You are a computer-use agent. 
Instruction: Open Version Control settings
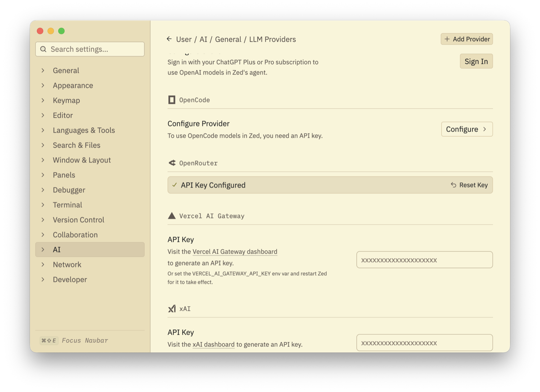tap(90, 220)
